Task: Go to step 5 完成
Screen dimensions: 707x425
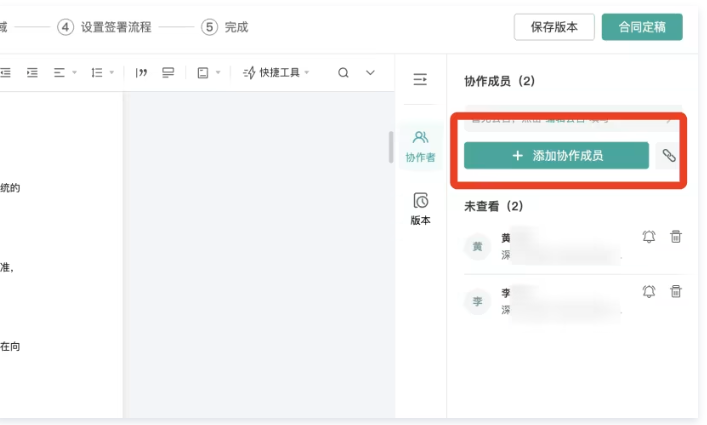Action: [x=225, y=27]
